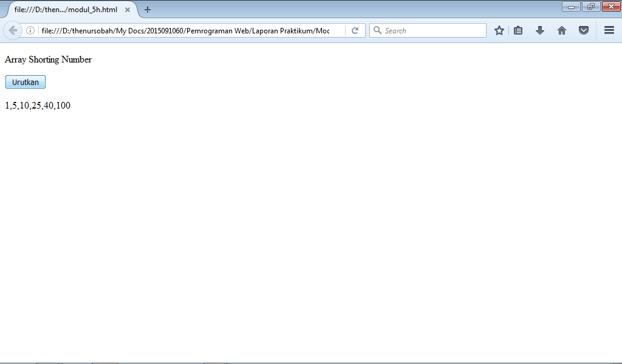Toggle the bookmark star for this page
Image resolution: width=622 pixels, height=364 pixels.
499,30
